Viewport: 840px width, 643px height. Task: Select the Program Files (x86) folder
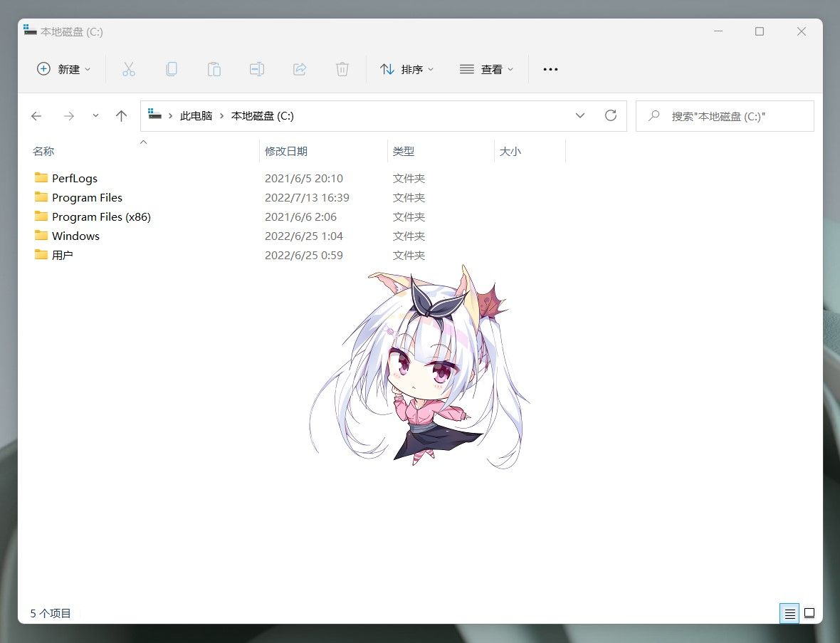(101, 217)
